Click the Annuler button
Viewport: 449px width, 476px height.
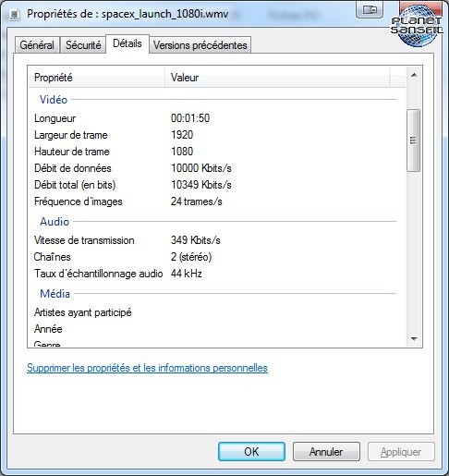(326, 452)
